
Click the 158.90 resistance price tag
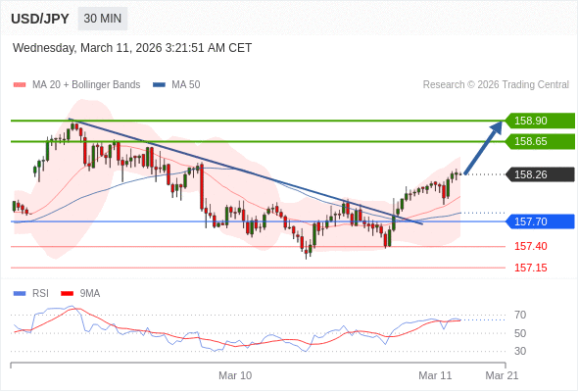click(x=540, y=121)
